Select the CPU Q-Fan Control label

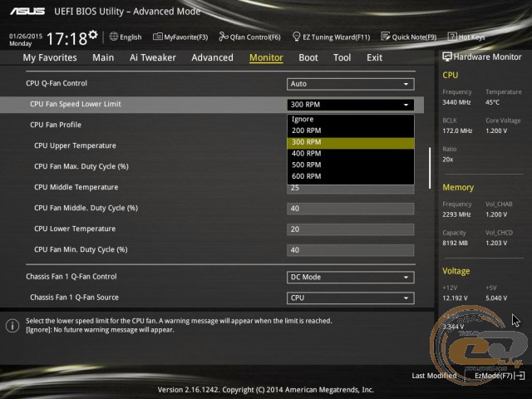57,83
